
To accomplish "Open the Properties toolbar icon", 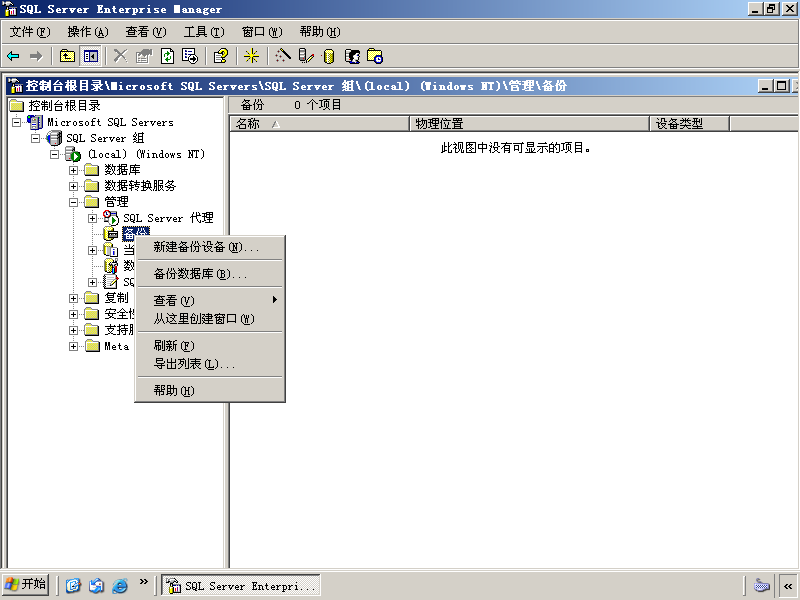I will point(144,56).
